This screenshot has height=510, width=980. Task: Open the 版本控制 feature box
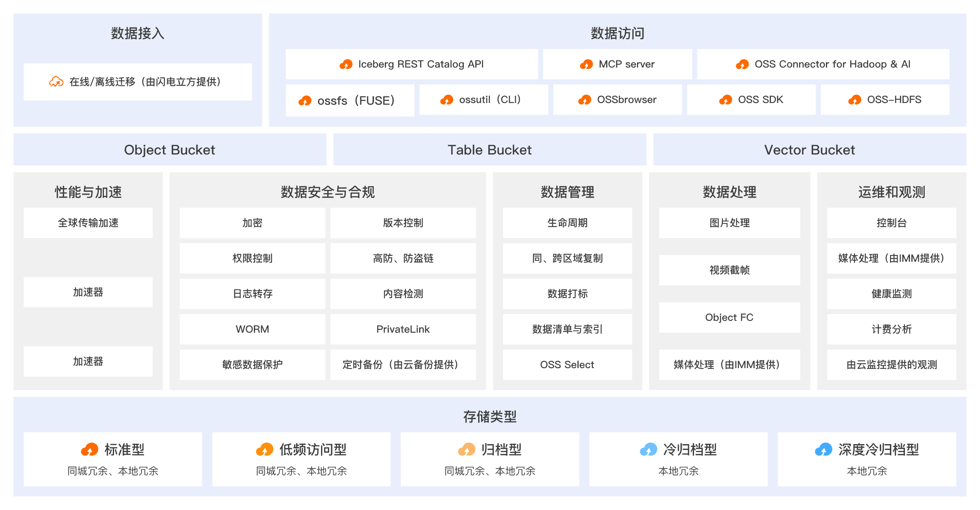(403, 223)
